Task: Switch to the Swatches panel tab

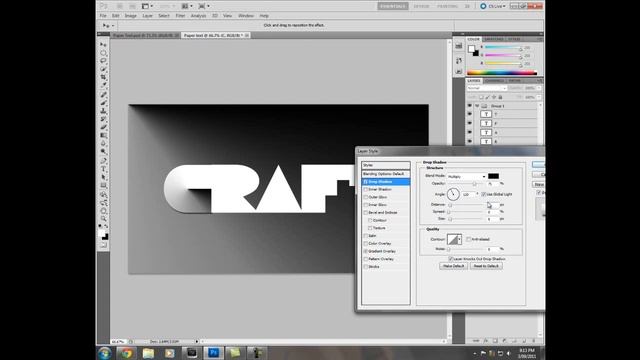Action: (494, 39)
